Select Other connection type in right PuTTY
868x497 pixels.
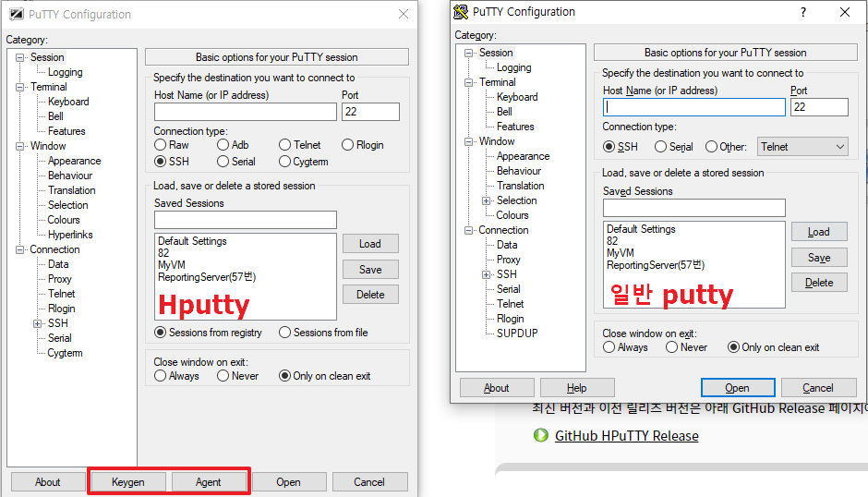(x=711, y=146)
